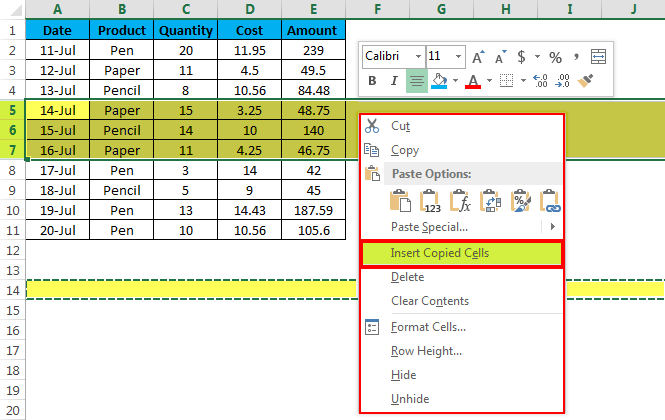Click the Format Painter brush in mini toolbar
665x420 pixels.
586,81
